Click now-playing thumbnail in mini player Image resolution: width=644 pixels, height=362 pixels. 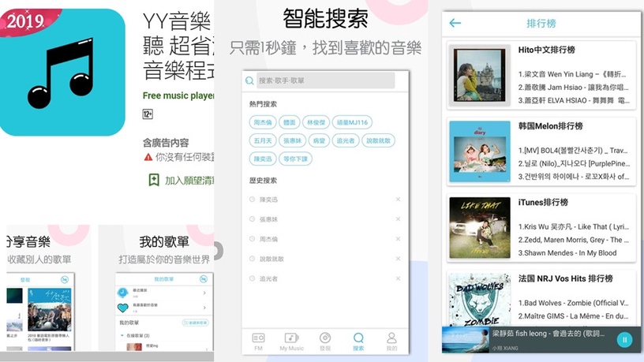click(465, 340)
